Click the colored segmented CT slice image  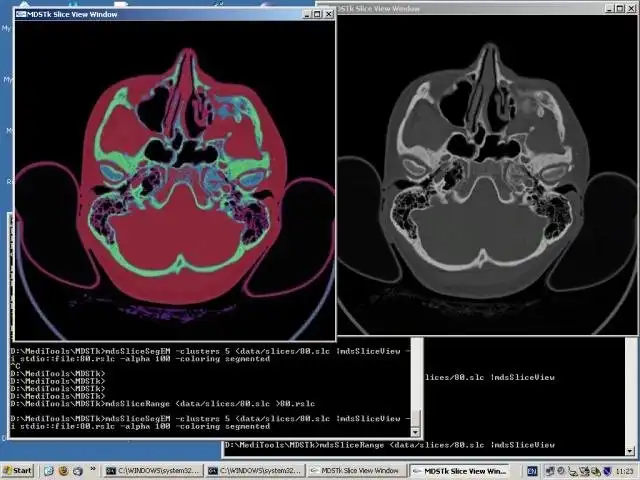(x=175, y=180)
